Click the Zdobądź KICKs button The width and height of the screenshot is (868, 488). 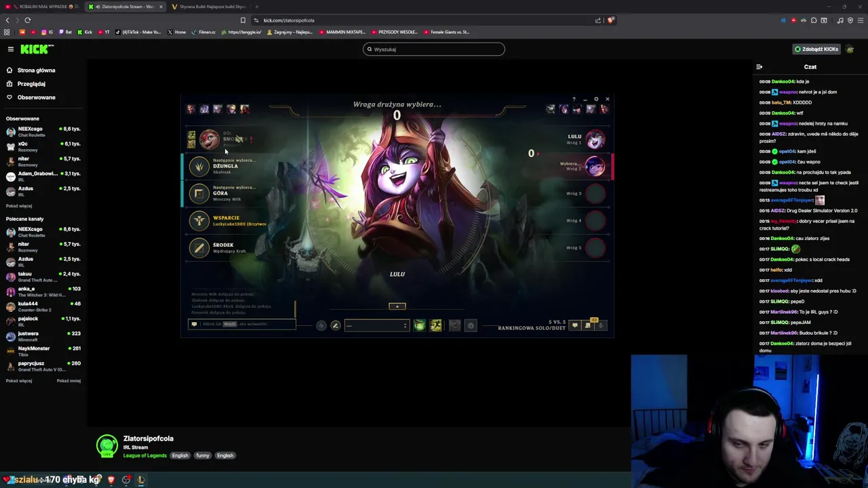(816, 49)
